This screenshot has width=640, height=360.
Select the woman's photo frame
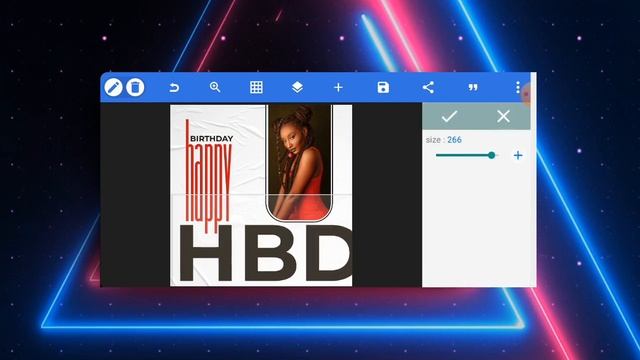299,162
